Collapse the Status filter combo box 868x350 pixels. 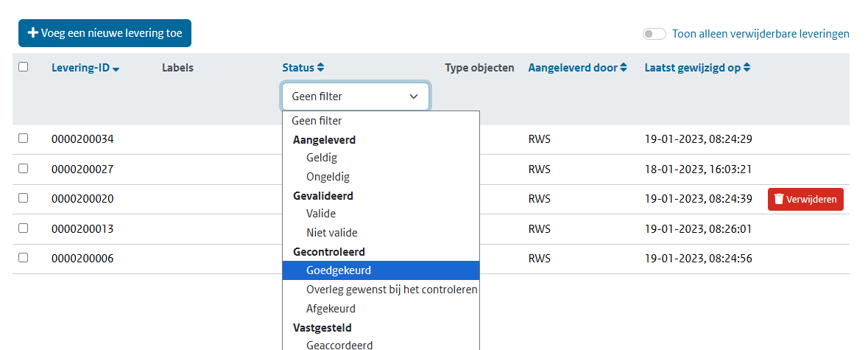click(x=355, y=97)
